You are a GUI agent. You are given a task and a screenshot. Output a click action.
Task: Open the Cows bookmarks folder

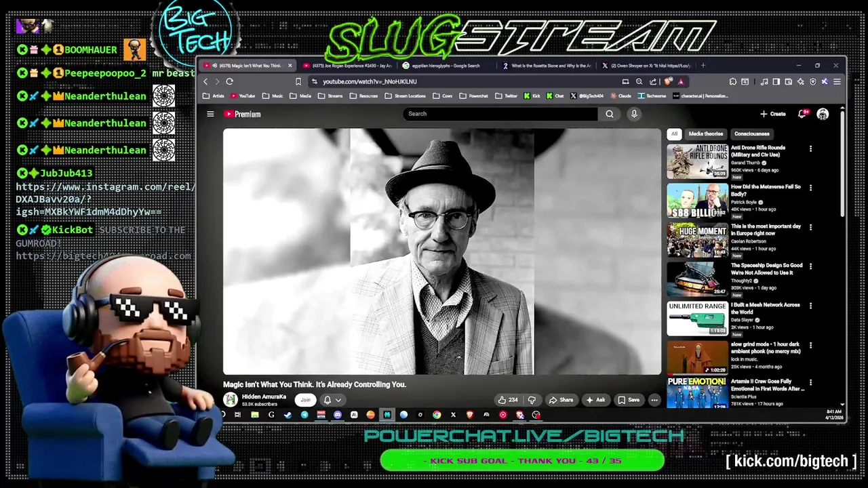(443, 96)
